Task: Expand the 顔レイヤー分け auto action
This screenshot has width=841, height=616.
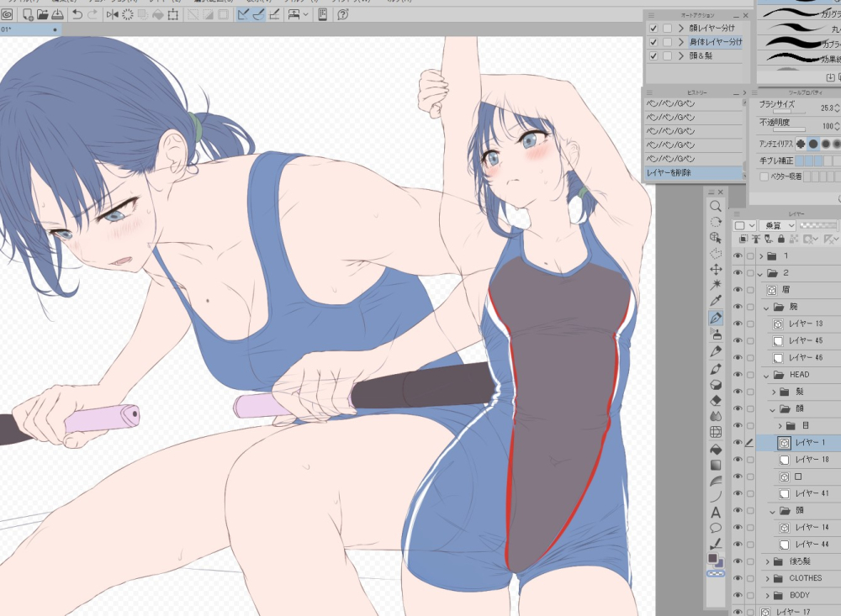Action: (681, 28)
